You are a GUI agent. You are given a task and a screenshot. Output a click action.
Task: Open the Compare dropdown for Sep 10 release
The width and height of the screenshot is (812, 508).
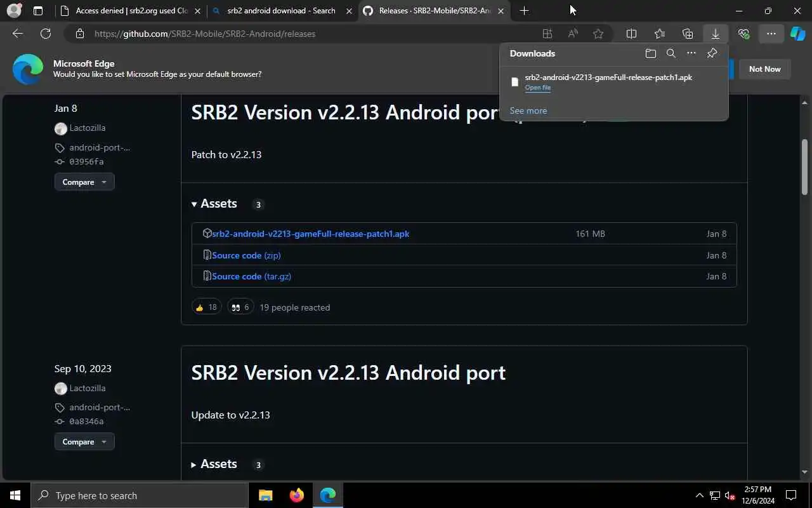click(x=84, y=441)
